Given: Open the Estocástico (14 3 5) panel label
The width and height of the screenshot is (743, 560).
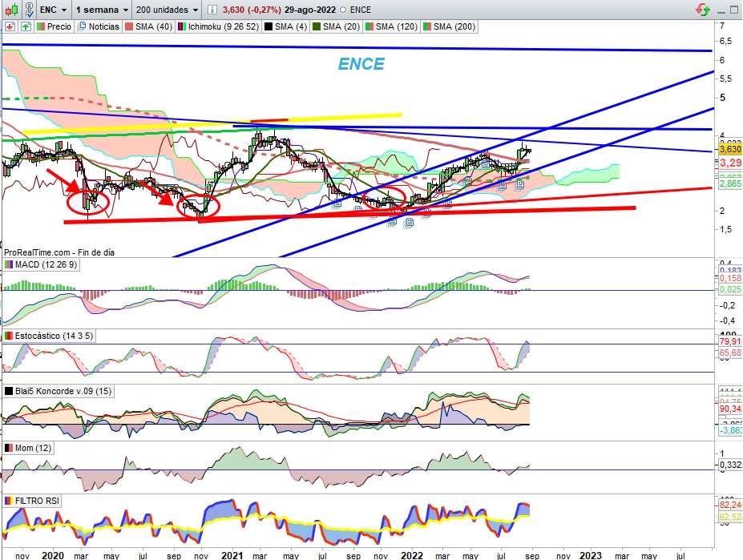Looking at the screenshot, I should pos(49,336).
